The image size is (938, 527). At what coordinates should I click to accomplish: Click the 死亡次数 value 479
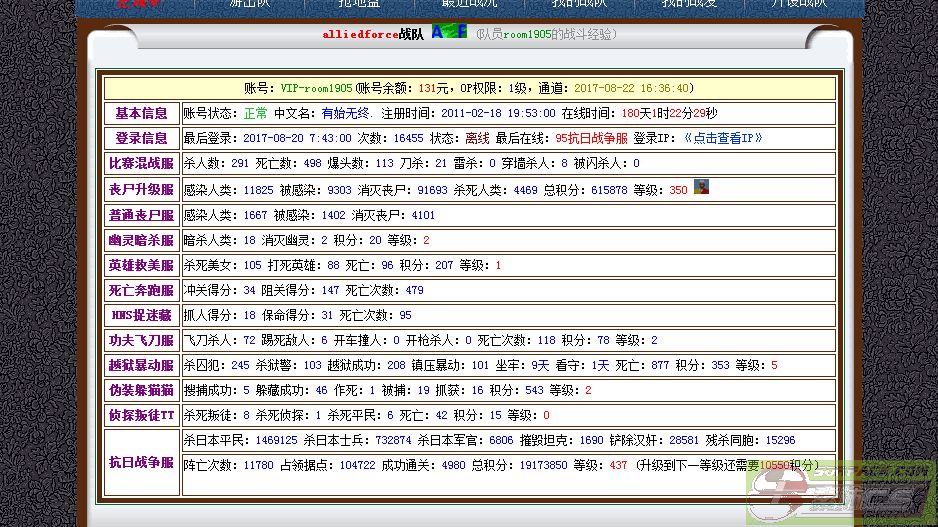(x=415, y=290)
